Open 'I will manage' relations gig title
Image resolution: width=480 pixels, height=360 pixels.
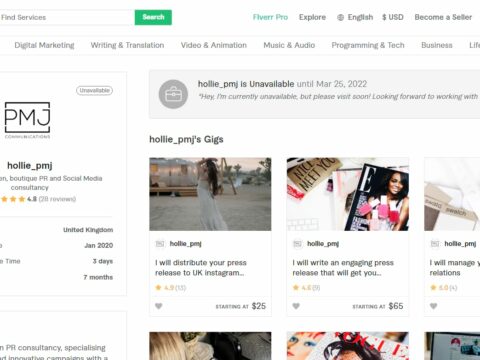(455, 268)
